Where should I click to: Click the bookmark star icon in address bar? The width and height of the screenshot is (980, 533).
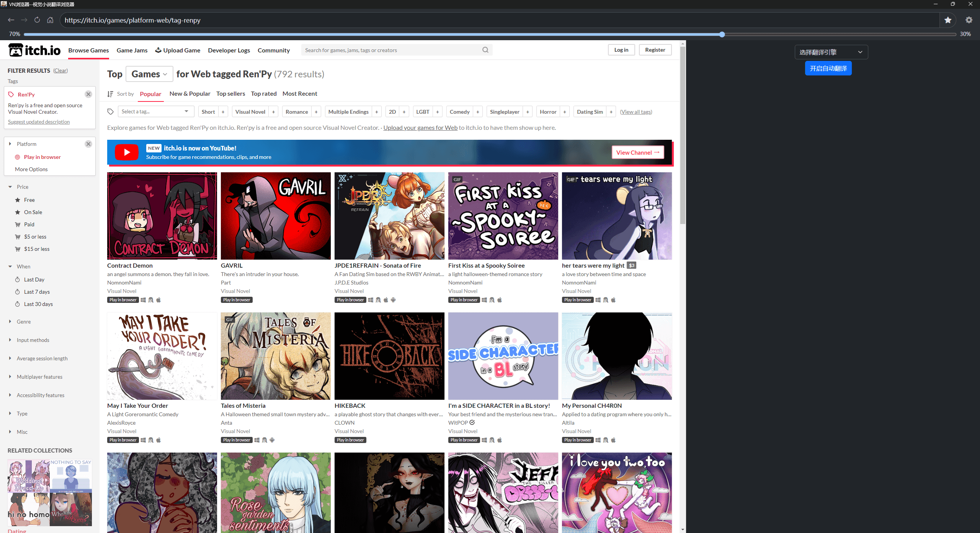[x=947, y=20]
